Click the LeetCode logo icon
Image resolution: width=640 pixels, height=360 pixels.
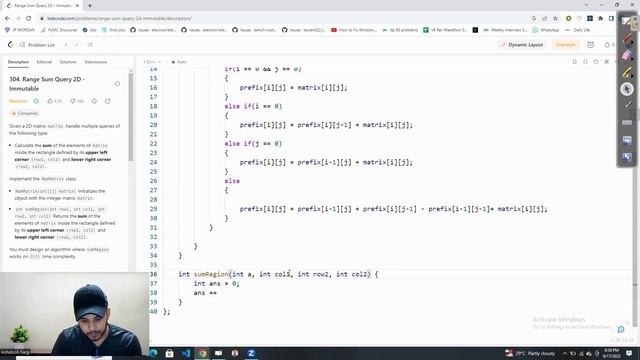coord(11,44)
